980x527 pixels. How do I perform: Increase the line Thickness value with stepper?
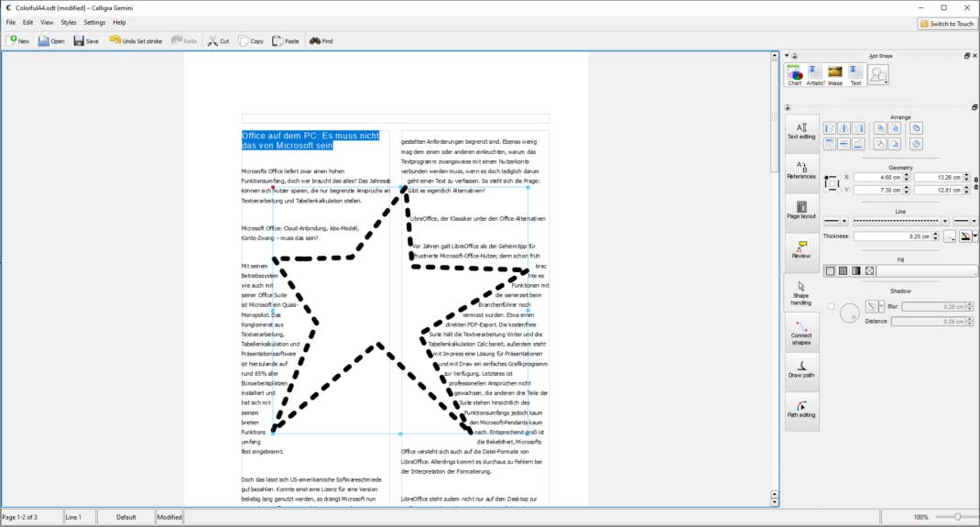tap(936, 234)
